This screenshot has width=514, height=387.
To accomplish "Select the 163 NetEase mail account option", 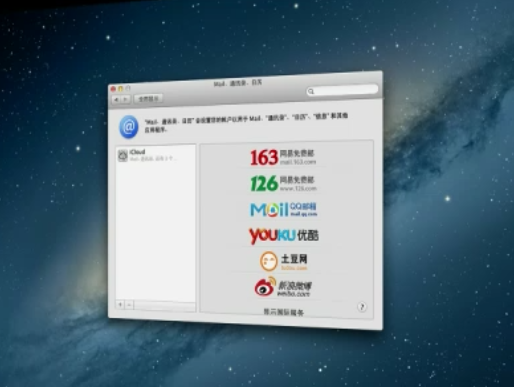I will click(x=283, y=157).
